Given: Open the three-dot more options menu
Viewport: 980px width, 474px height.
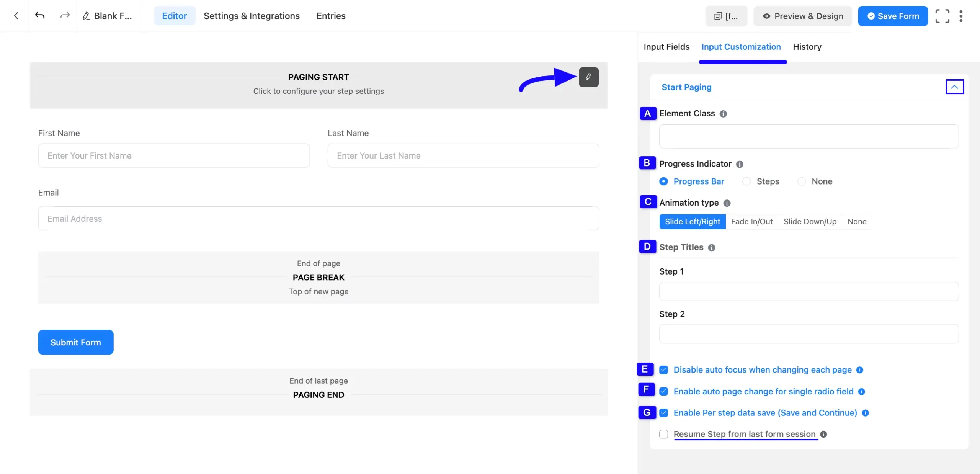Looking at the screenshot, I should point(961,16).
